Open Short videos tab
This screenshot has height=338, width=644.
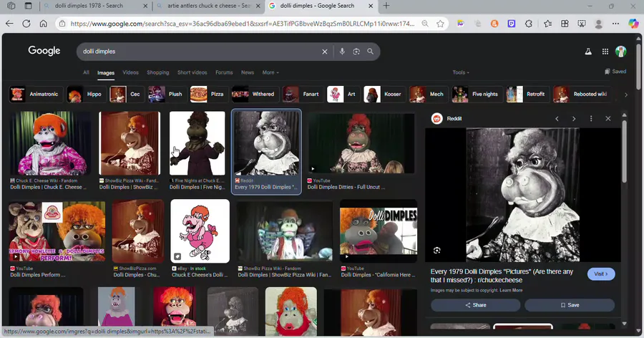pos(192,72)
